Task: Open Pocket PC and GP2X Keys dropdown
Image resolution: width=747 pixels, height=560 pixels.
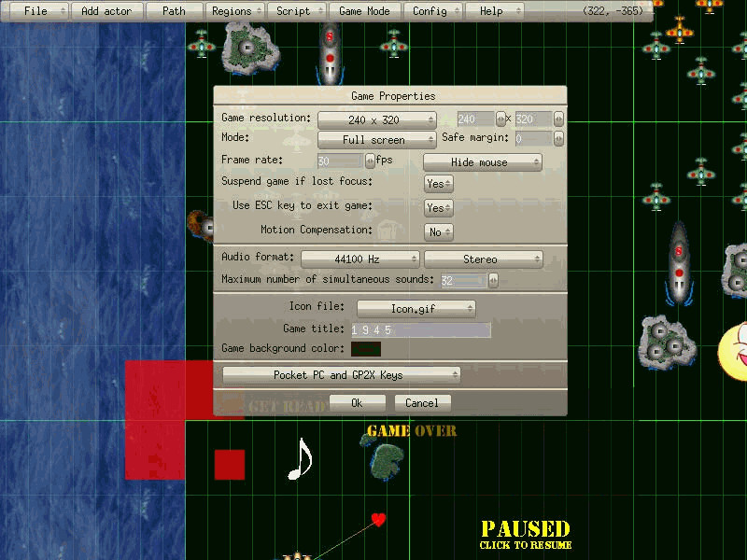Action: (x=341, y=375)
